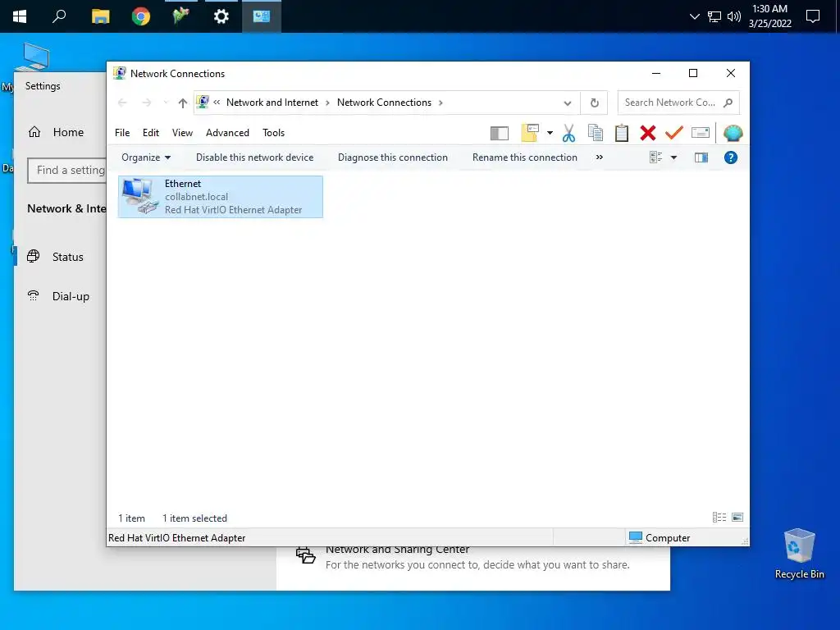Open the notification Action Center icon

813,16
